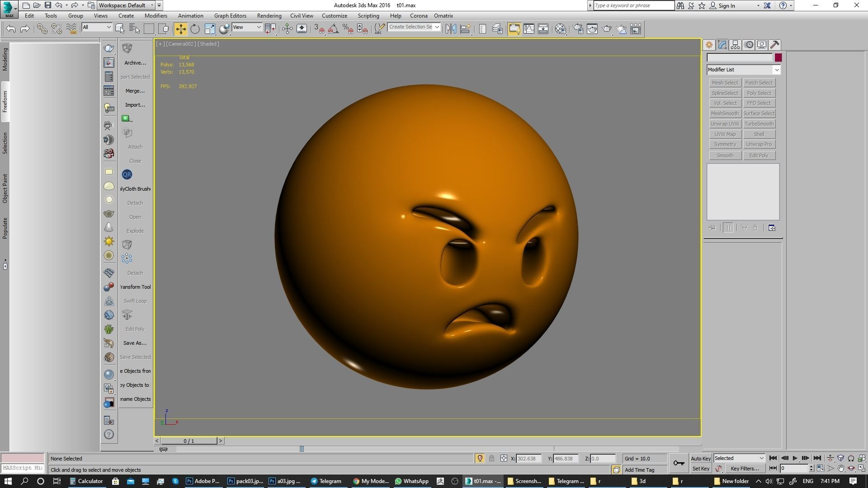Open Render Setup icon

tap(578, 29)
